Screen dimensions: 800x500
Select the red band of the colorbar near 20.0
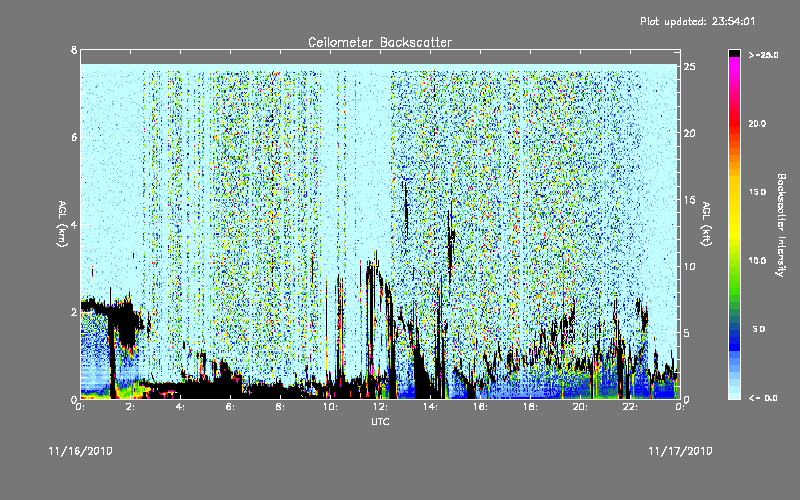coord(734,125)
